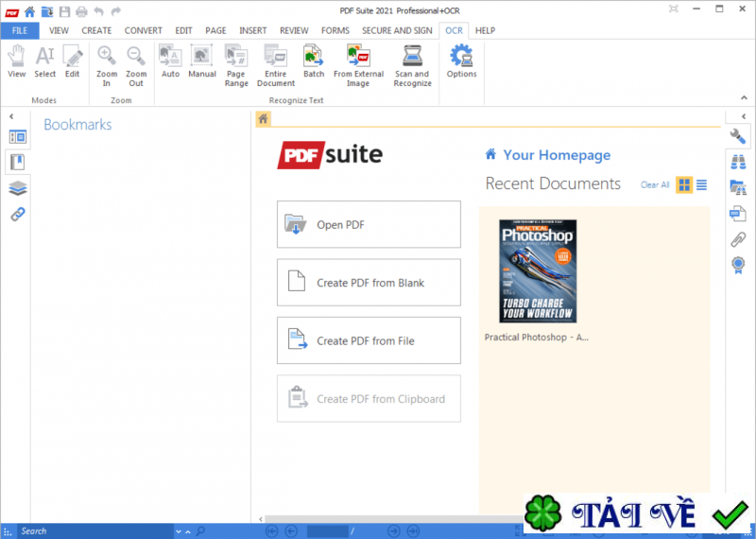Open the signatures ribbon-badge panel
Screen dimensions: 756x539
(x=738, y=265)
